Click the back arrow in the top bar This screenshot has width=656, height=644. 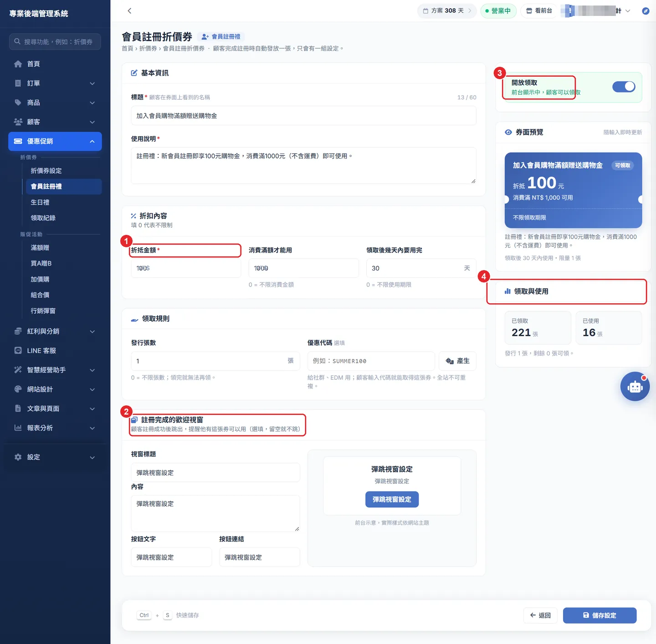click(129, 10)
